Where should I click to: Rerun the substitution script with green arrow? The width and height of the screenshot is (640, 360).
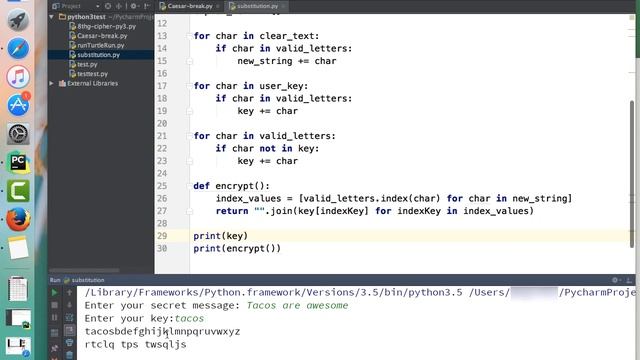click(x=54, y=293)
